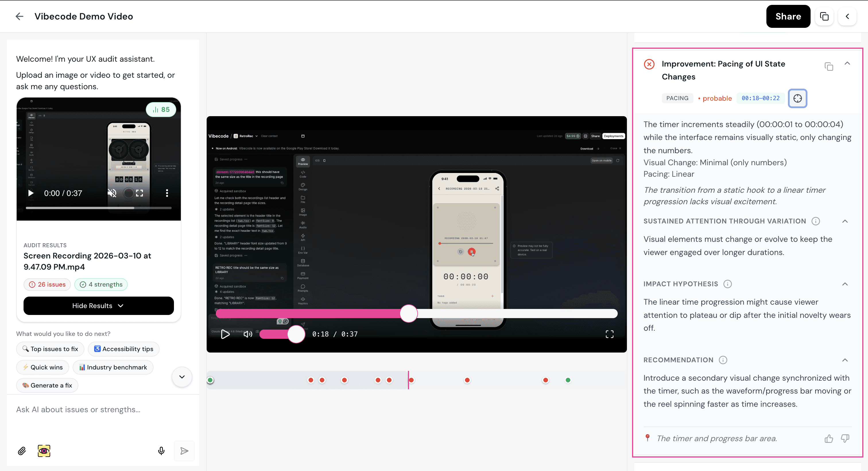Click the locate target icon beside timestamp
The image size is (868, 471).
797,98
